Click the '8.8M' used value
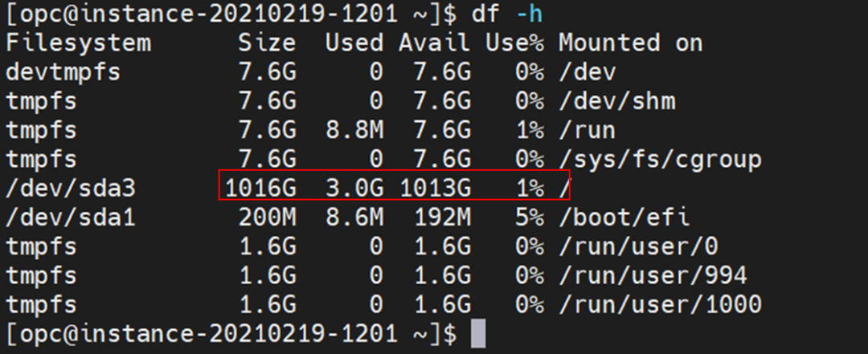 pyautogui.click(x=354, y=131)
